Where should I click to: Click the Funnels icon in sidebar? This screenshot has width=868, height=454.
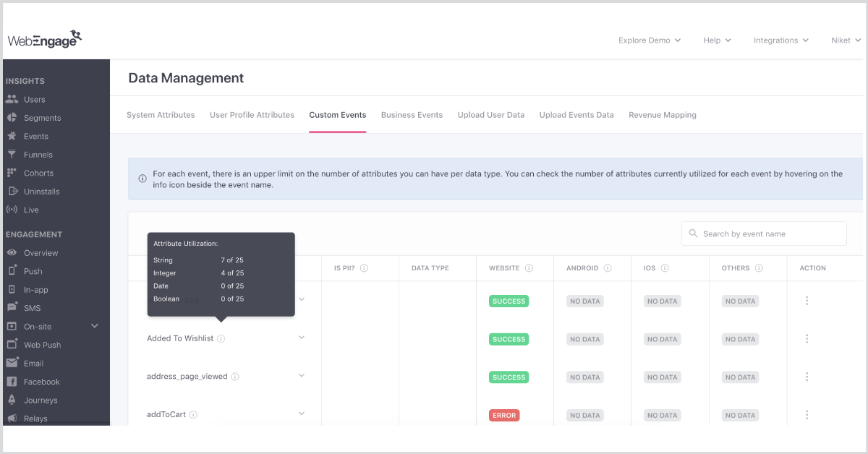click(11, 155)
